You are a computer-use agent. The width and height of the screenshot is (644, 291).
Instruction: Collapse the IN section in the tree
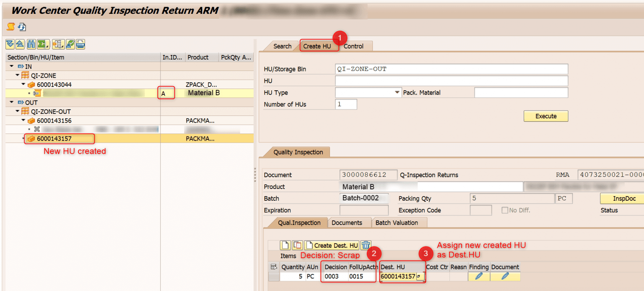[x=12, y=66]
